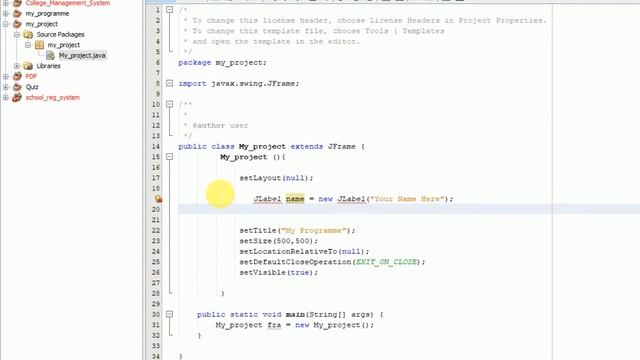
Task: Click 'extends' keyword in class declaration
Action: [x=307, y=147]
